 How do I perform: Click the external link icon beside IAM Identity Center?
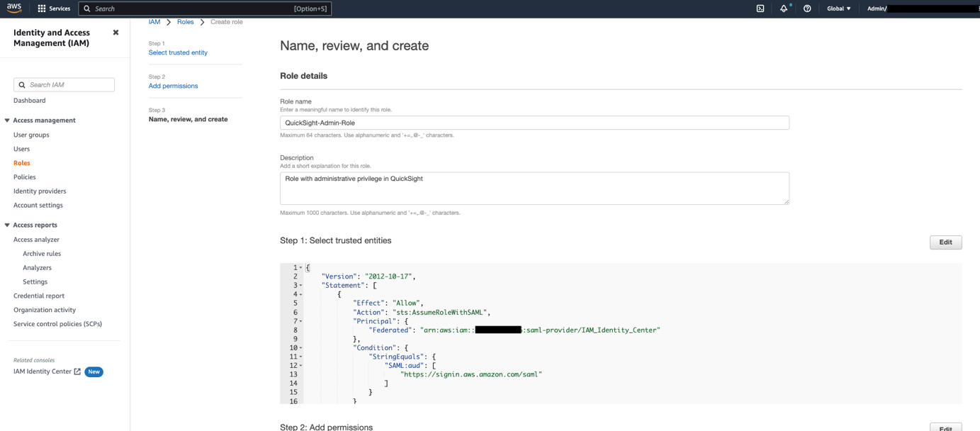(77, 371)
